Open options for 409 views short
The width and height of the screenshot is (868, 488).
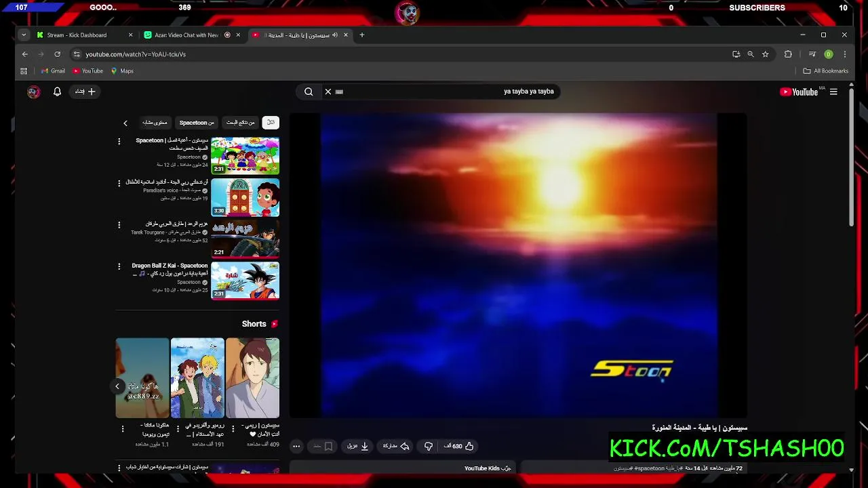233,429
